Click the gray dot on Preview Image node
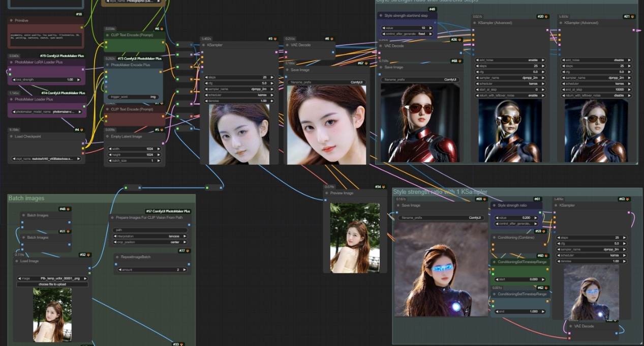 pyautogui.click(x=326, y=193)
